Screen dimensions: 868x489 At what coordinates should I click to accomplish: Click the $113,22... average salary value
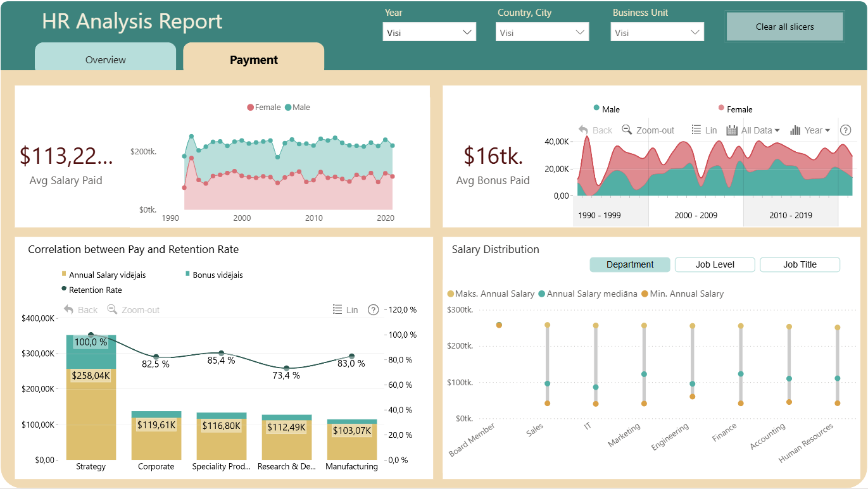click(66, 156)
